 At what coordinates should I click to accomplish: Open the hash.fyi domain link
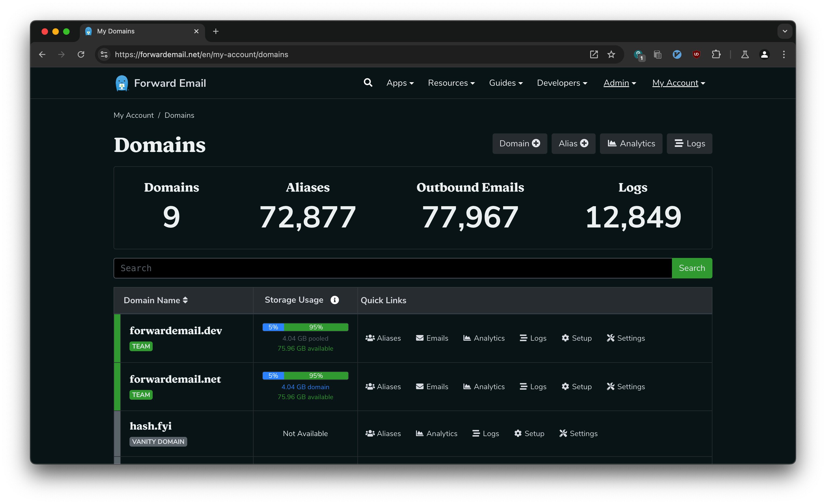click(151, 426)
